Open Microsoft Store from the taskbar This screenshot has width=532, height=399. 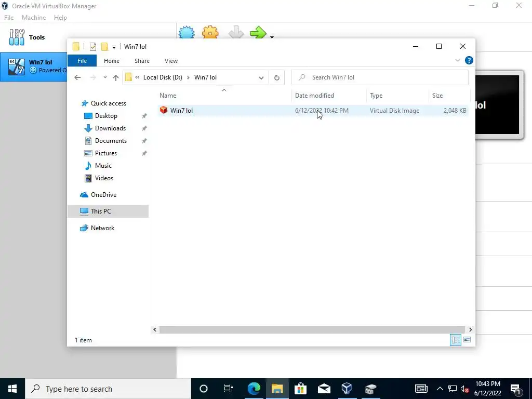pyautogui.click(x=301, y=389)
